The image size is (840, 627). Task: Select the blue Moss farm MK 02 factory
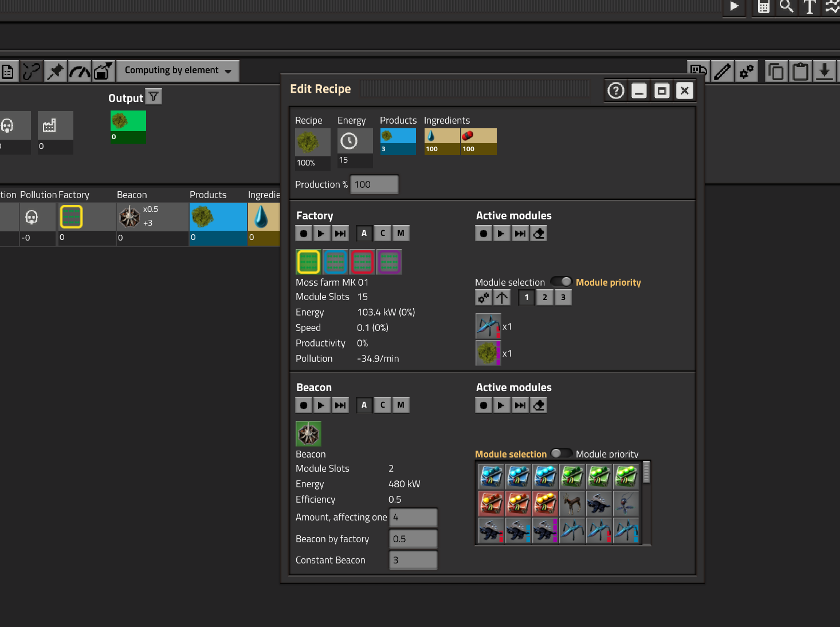335,262
